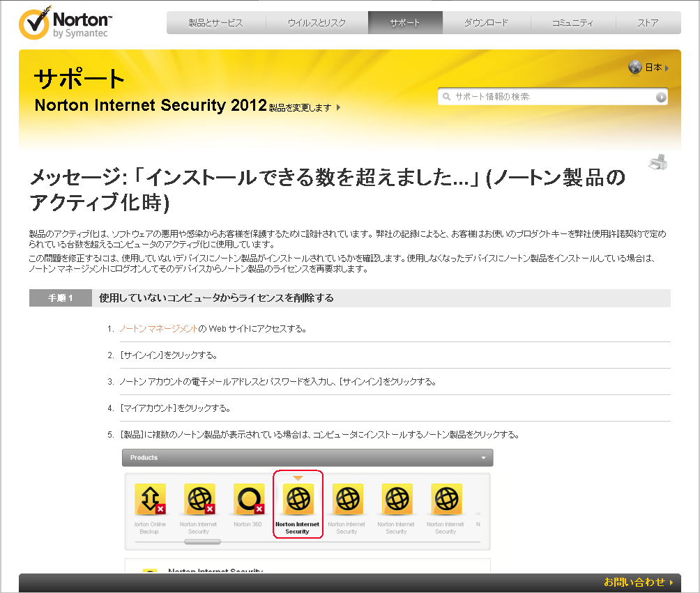Image resolution: width=700 pixels, height=593 pixels.
Task: Click the Products panel collapse arrow
Action: (x=483, y=458)
